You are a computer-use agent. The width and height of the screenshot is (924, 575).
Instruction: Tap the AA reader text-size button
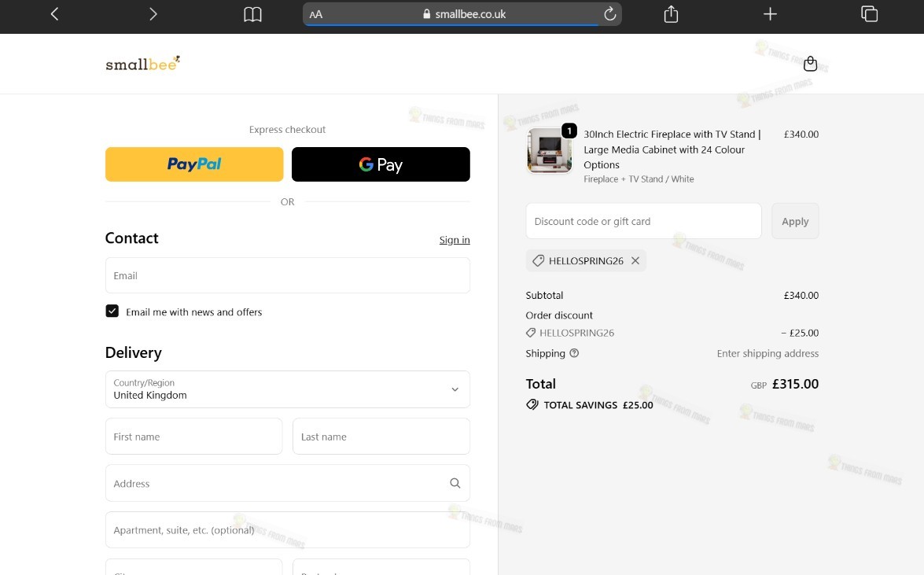click(x=316, y=14)
